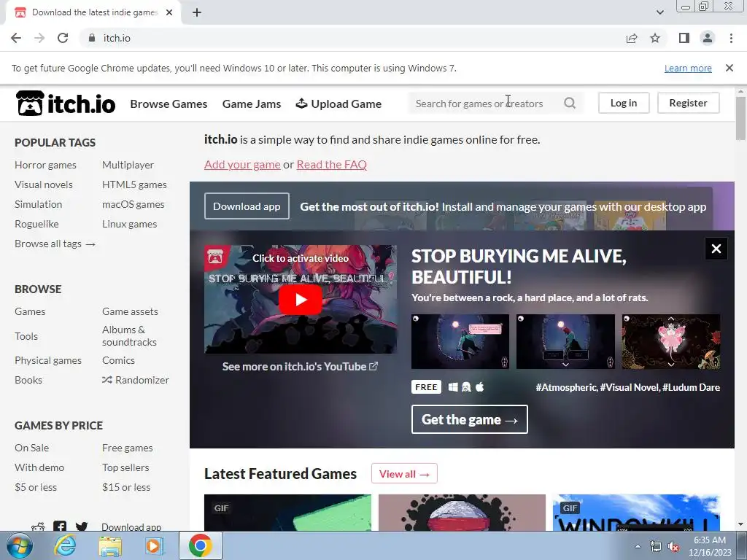View site information lock icon
This screenshot has height=560, width=747.
tap(92, 38)
